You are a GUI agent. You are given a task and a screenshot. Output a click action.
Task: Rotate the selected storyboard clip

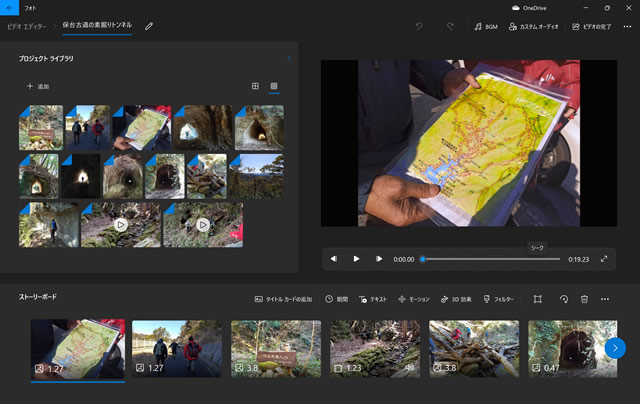point(563,299)
